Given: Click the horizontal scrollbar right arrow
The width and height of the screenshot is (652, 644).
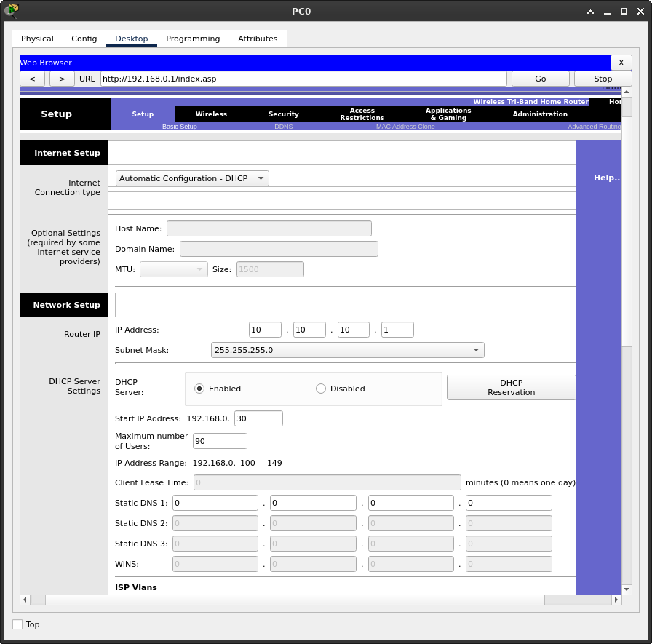Looking at the screenshot, I should click(616, 600).
